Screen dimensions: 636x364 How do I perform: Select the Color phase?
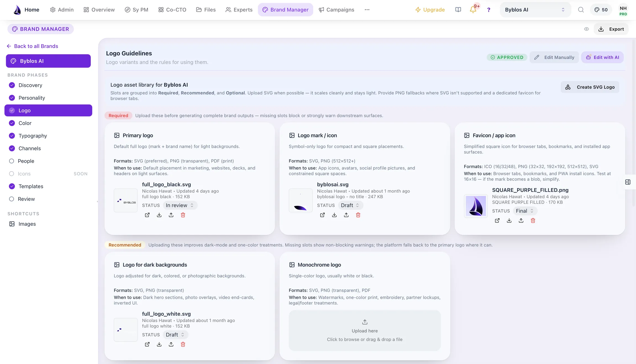pyautogui.click(x=48, y=123)
